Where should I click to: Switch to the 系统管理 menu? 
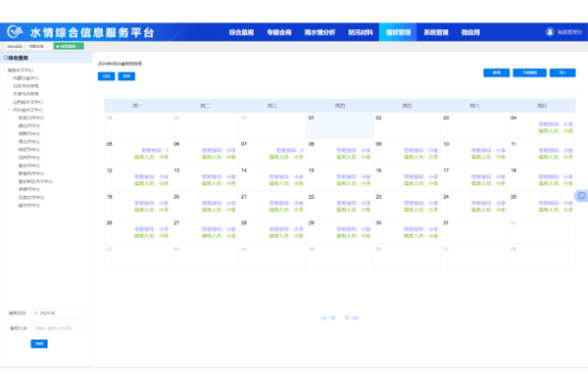coord(436,32)
